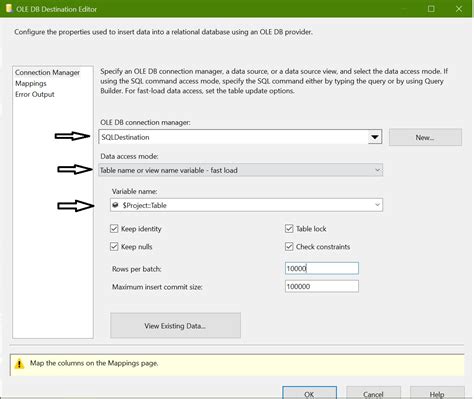This screenshot has width=474, height=399.
Task: Open the Data access mode dropdown
Action: coord(241,170)
